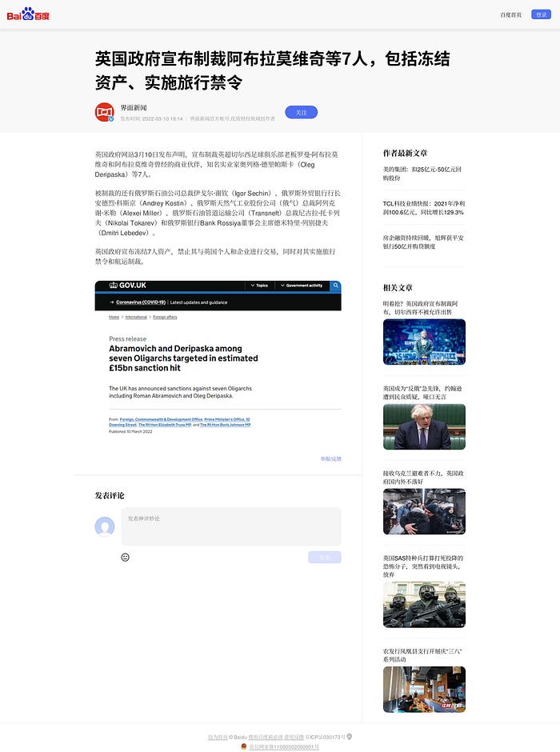The width and height of the screenshot is (560, 752).
Task: Open related article 接收乌克兰避难者不力
Action: (423, 477)
